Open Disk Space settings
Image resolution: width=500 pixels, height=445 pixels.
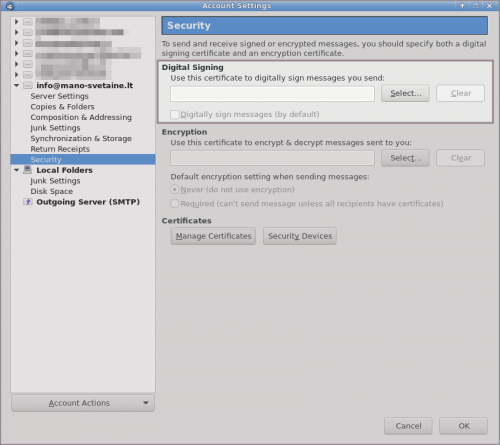point(52,191)
